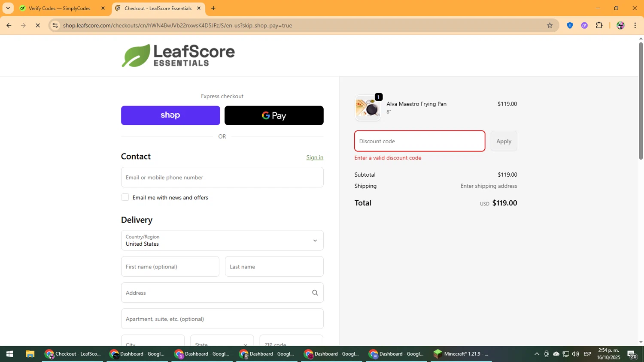Stop loading the page

38,25
